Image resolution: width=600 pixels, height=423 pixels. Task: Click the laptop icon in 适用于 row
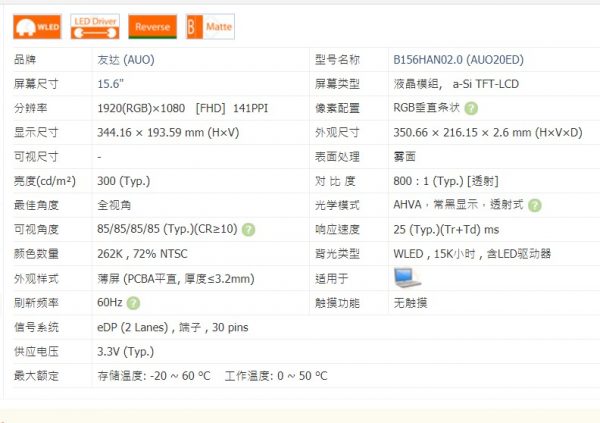tap(407, 278)
